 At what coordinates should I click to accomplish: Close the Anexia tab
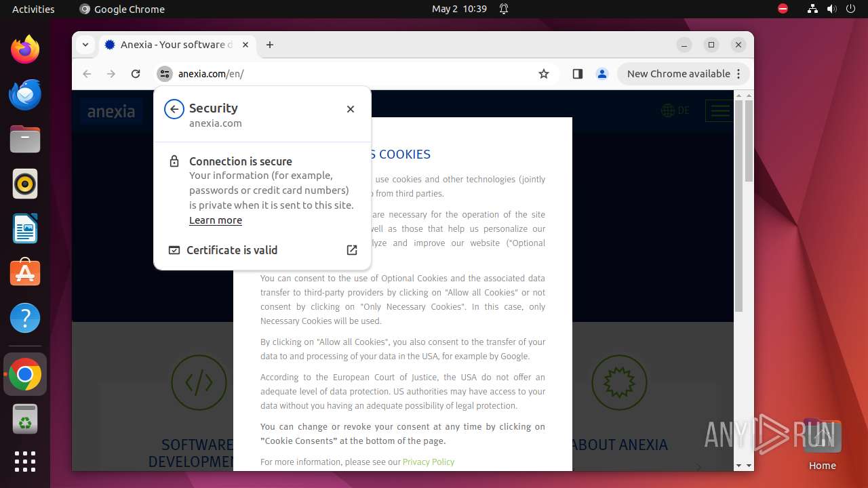coord(245,45)
